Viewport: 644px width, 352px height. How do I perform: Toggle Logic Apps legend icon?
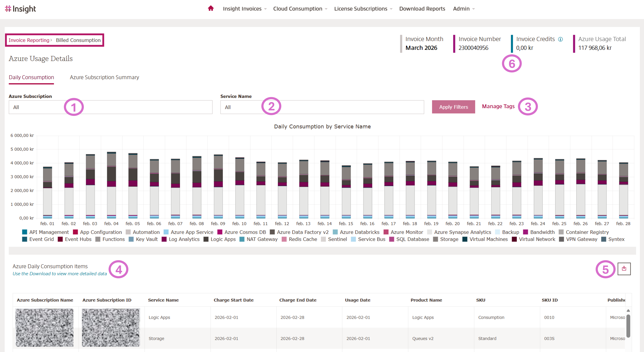pos(206,239)
